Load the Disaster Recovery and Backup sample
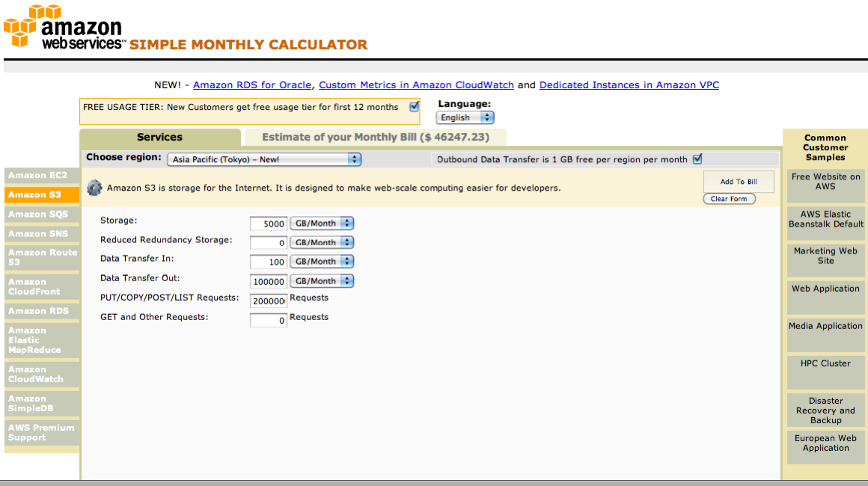 [825, 410]
